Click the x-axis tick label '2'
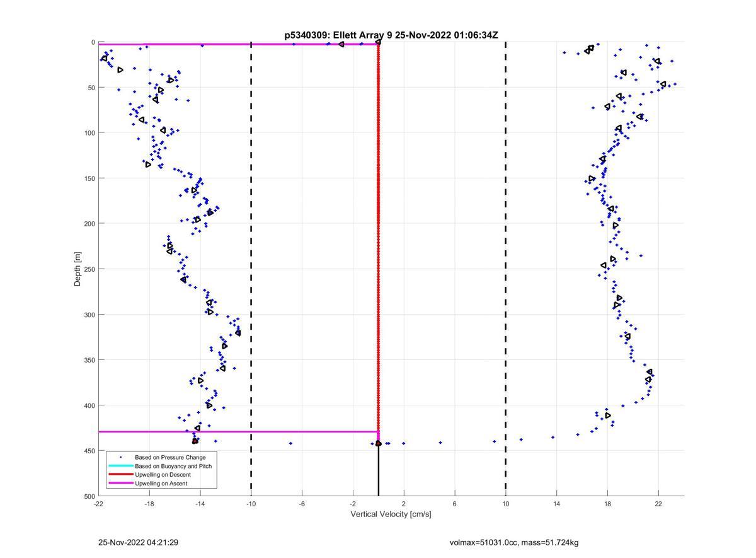 tap(404, 504)
